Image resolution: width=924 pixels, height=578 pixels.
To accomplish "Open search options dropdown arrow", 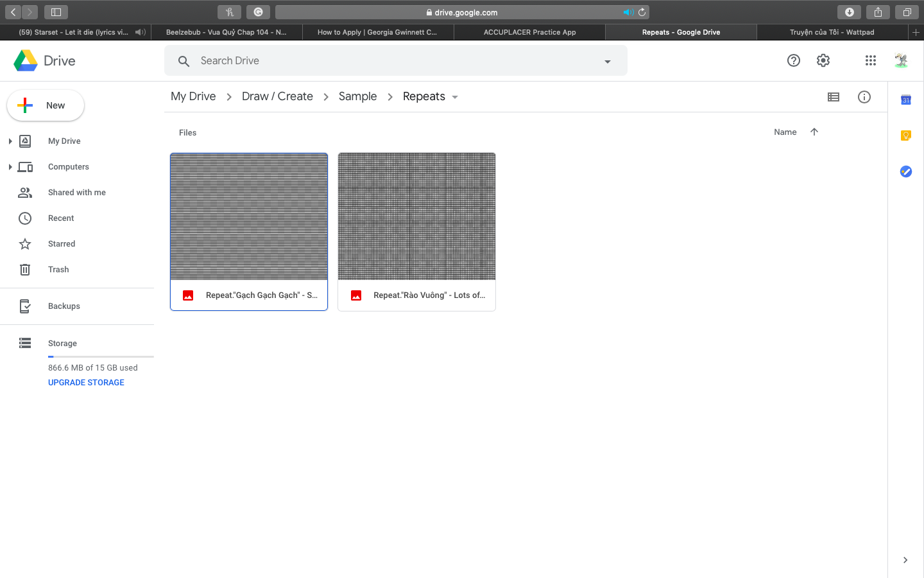I will (x=607, y=62).
